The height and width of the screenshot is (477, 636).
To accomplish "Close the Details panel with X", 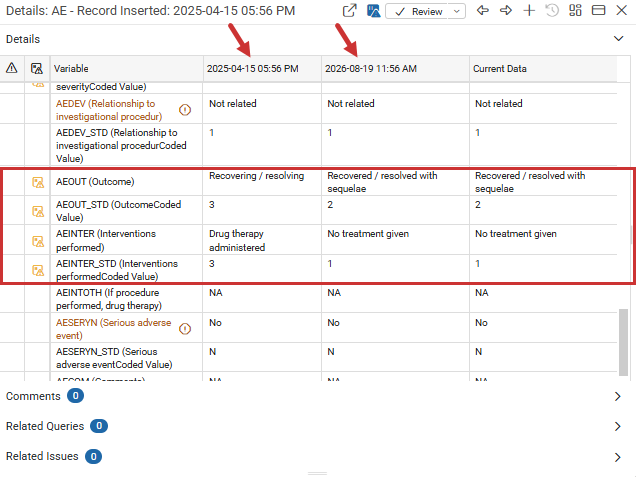I will click(621, 10).
